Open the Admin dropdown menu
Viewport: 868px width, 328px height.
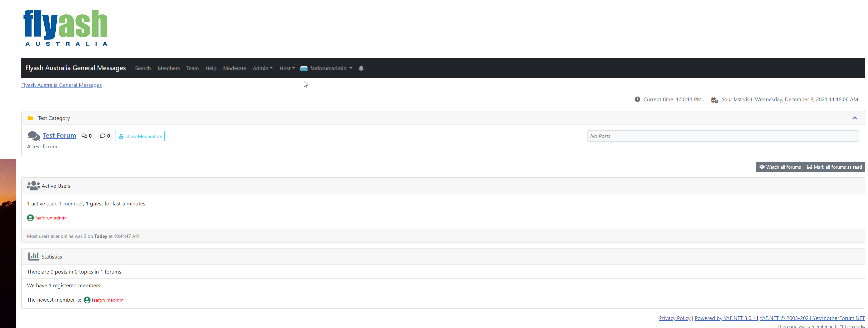[262, 68]
